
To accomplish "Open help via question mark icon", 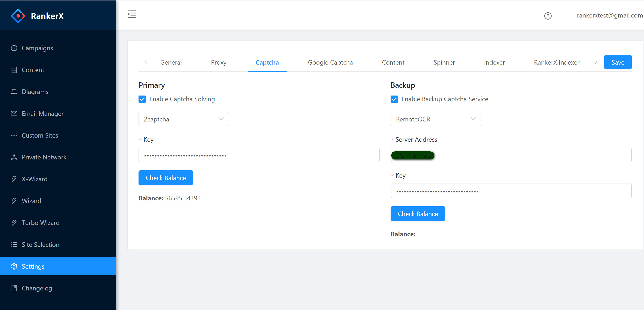I will pyautogui.click(x=548, y=16).
